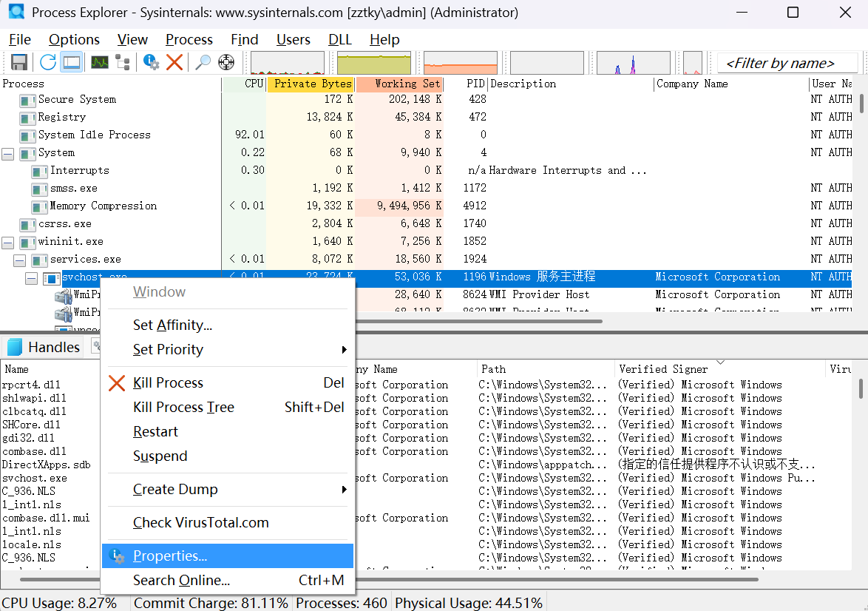
Task: Sort lower pane by Verified Signer column
Action: pos(719,369)
